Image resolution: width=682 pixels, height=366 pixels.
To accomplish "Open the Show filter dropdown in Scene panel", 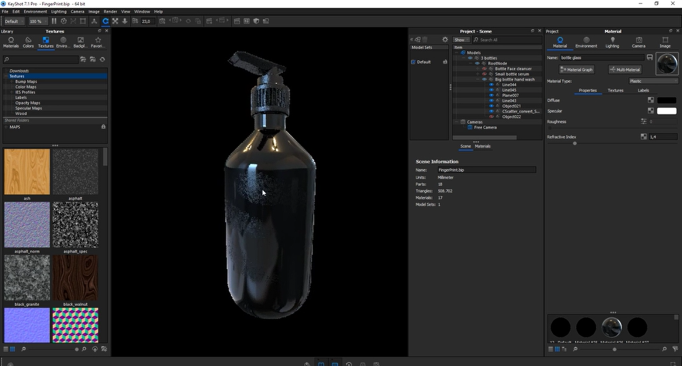I will click(461, 40).
